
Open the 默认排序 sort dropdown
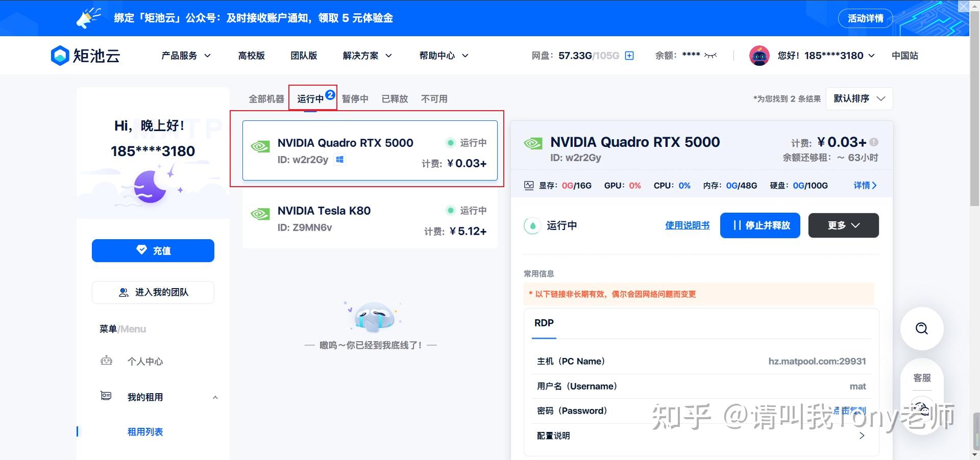click(x=860, y=98)
